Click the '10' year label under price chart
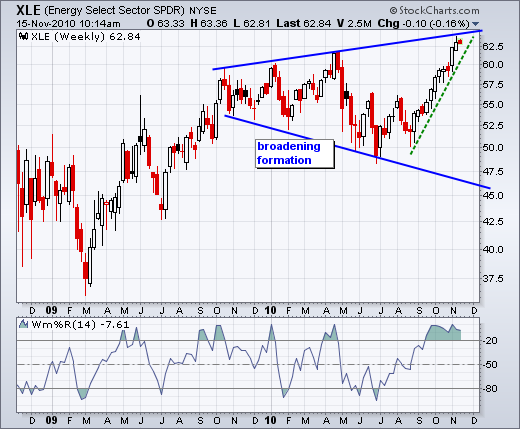Image resolution: width=520 pixels, height=429 pixels. (270, 311)
